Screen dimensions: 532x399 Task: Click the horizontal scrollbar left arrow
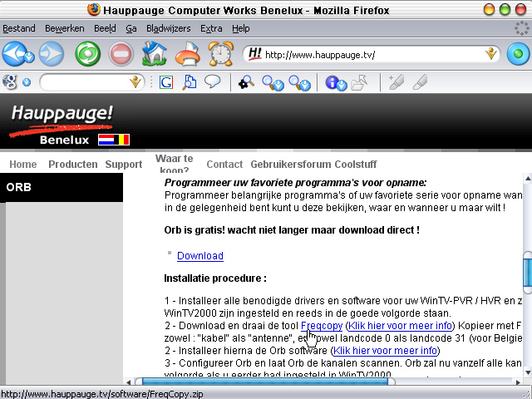tap(128, 382)
